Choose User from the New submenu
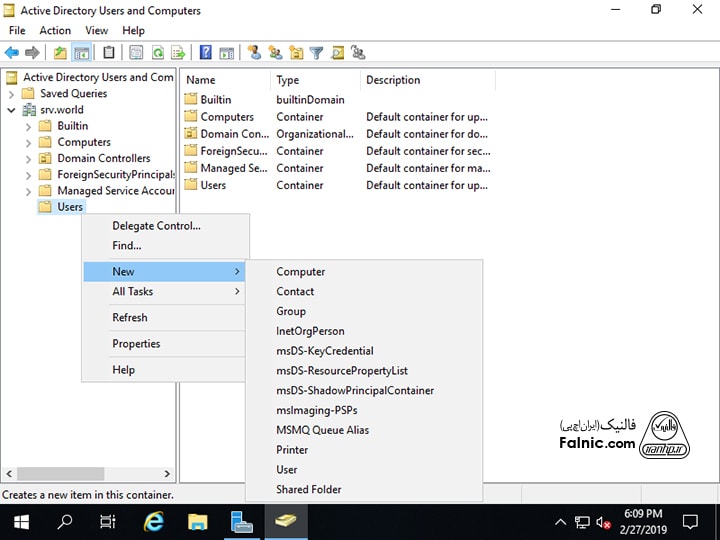 click(x=287, y=469)
